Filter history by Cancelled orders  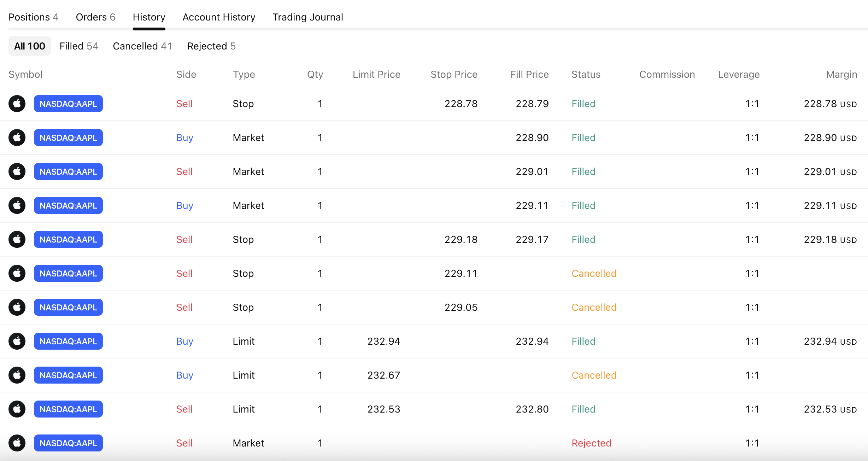click(142, 46)
